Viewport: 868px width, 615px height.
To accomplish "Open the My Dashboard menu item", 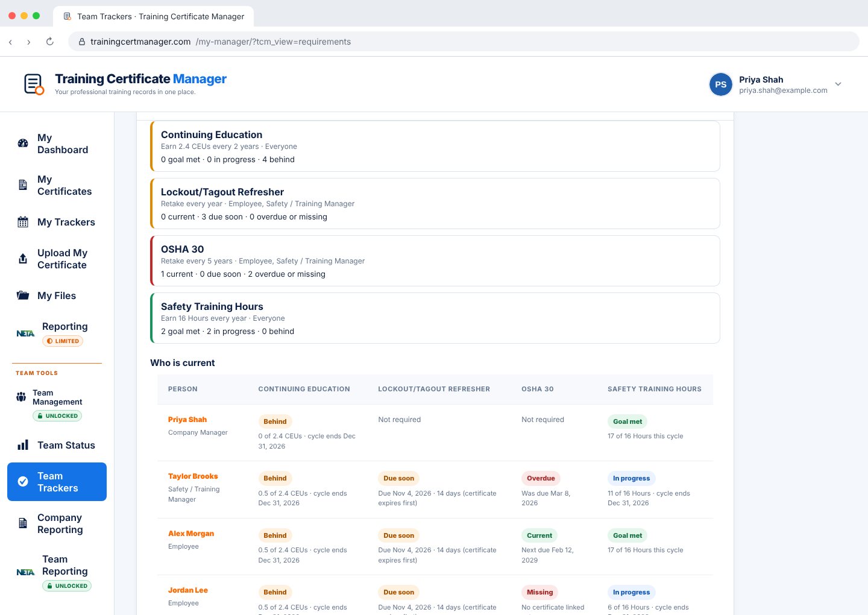I will pyautogui.click(x=57, y=143).
